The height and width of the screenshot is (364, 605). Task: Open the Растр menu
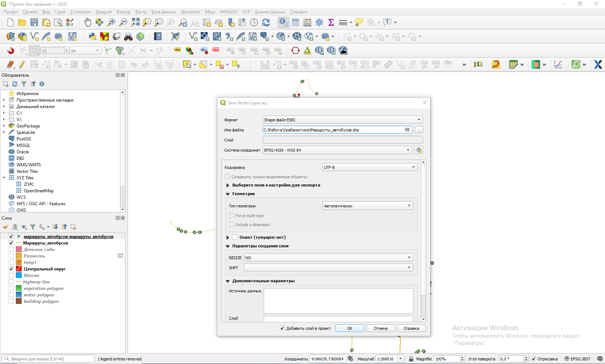click(141, 12)
